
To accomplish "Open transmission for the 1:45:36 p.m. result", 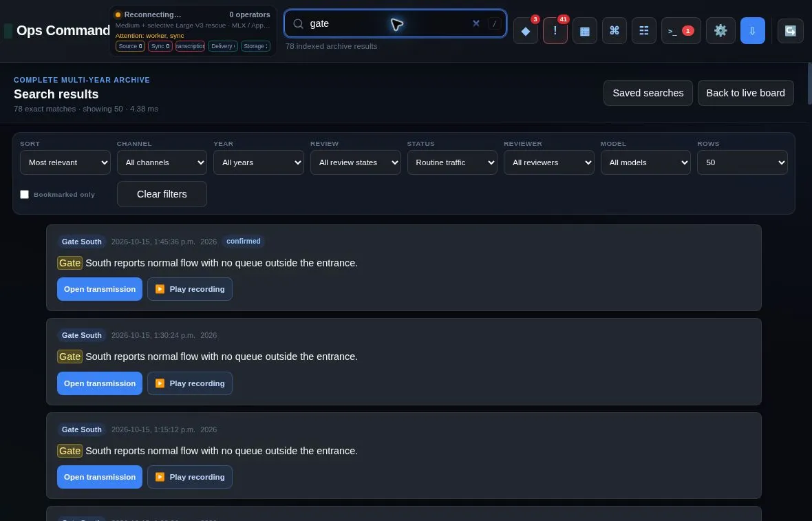I will (99, 289).
